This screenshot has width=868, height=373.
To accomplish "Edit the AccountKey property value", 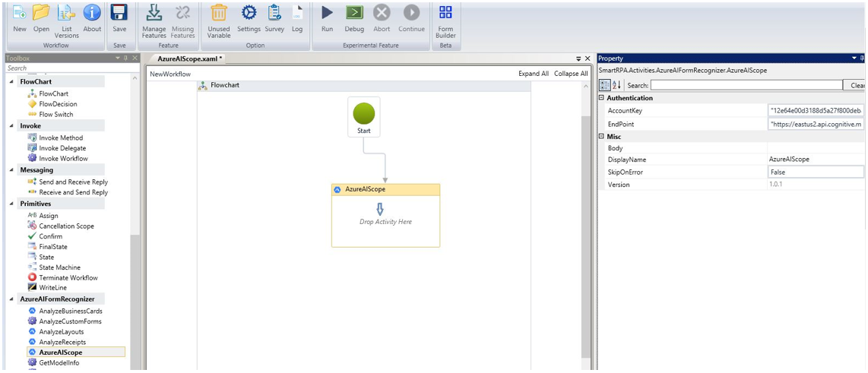I will (816, 111).
